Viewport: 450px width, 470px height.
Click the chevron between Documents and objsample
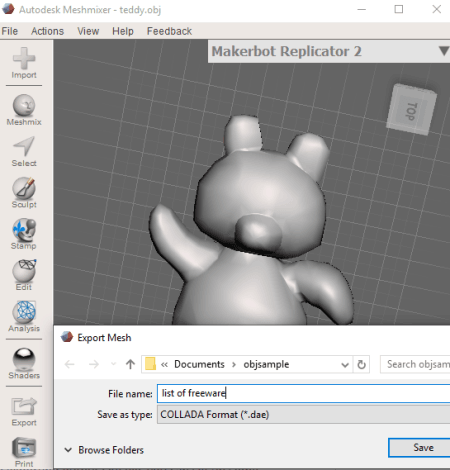(234, 365)
